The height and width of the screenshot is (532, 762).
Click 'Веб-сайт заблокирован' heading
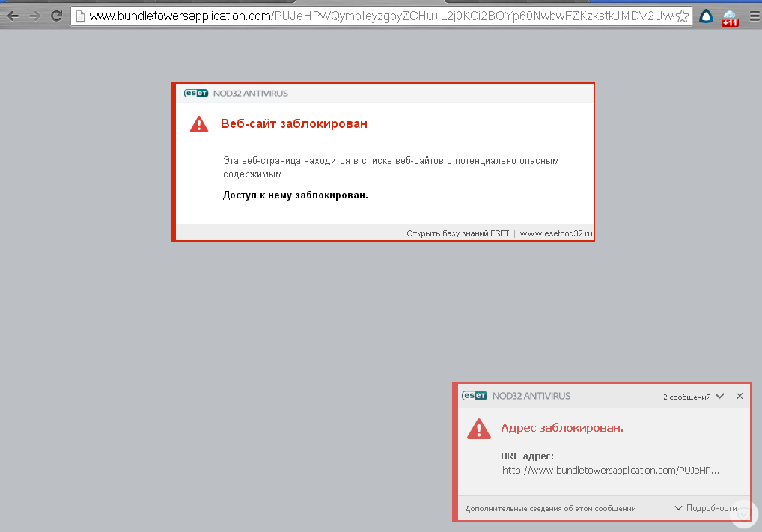coord(294,124)
